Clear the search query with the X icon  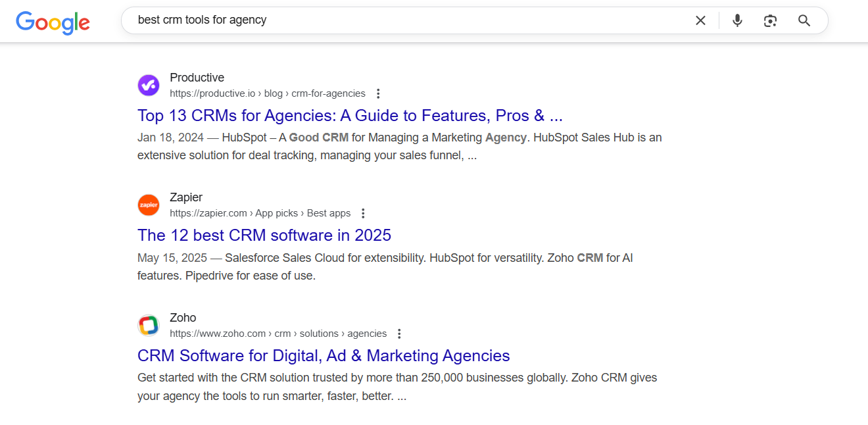(700, 20)
